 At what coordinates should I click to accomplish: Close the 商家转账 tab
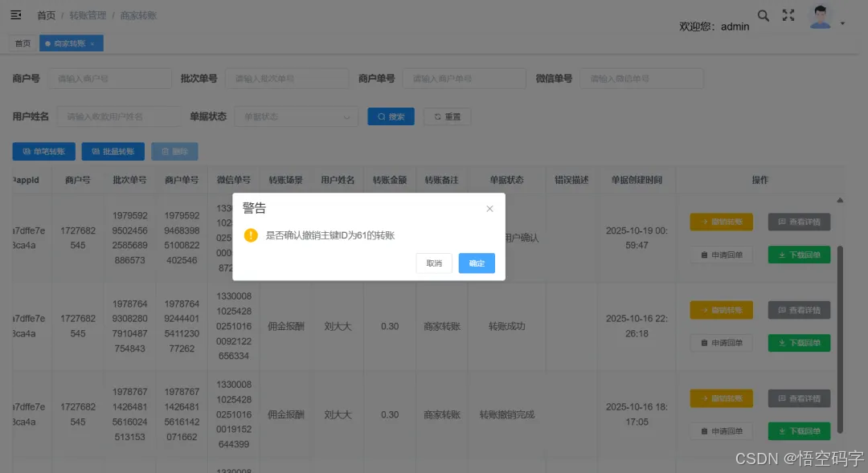[x=92, y=43]
